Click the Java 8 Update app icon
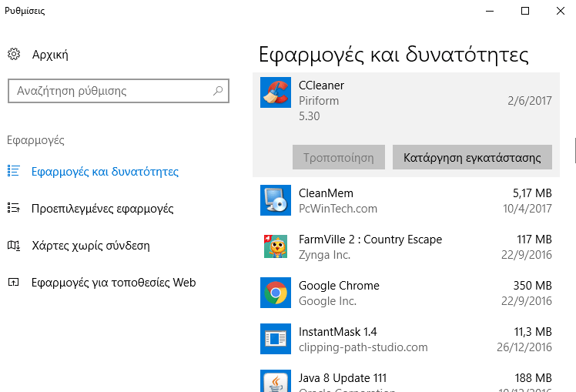Image resolution: width=576 pixels, height=392 pixels. 276,380
